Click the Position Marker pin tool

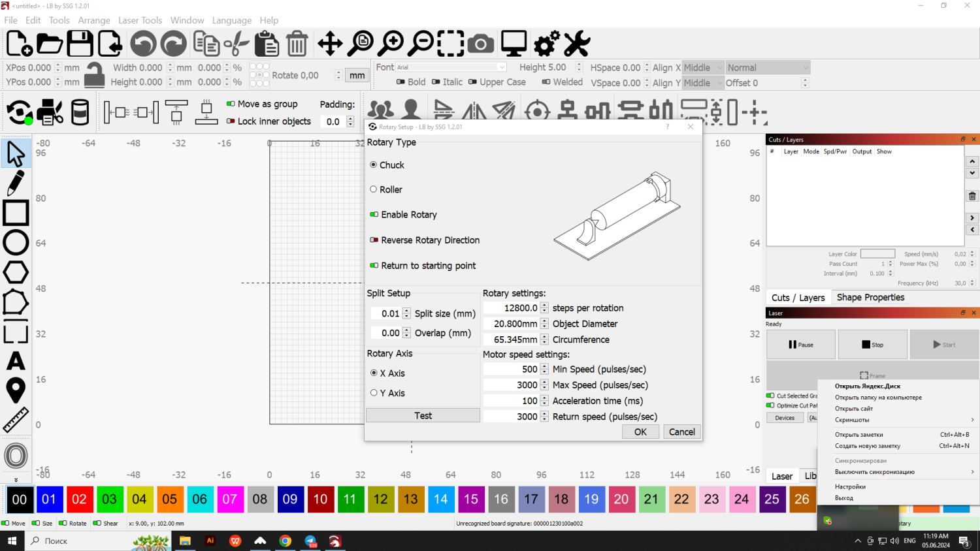coord(16,390)
